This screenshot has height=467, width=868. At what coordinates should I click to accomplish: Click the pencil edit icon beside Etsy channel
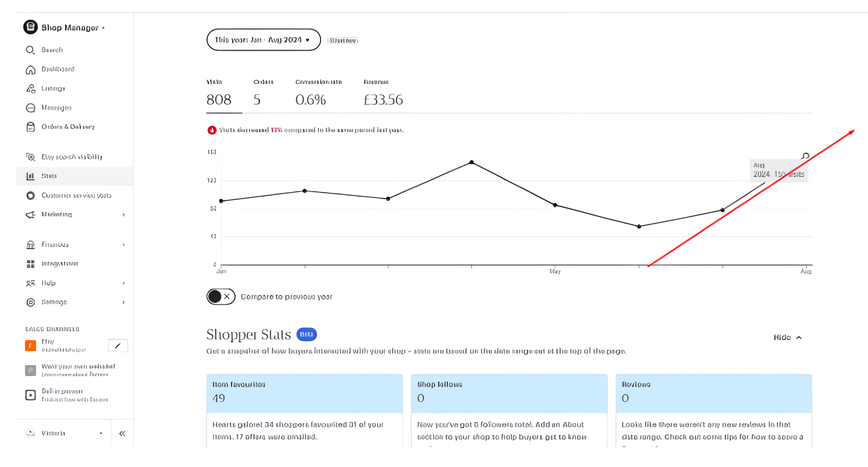pyautogui.click(x=118, y=346)
